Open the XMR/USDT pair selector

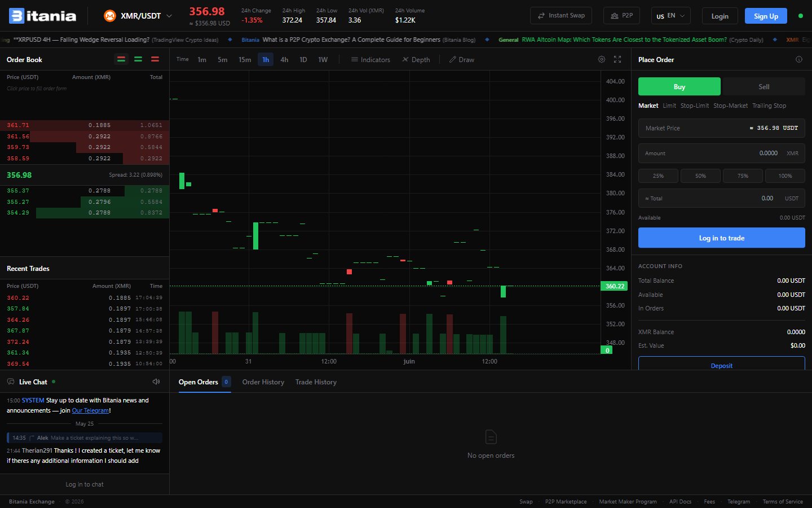click(x=138, y=16)
